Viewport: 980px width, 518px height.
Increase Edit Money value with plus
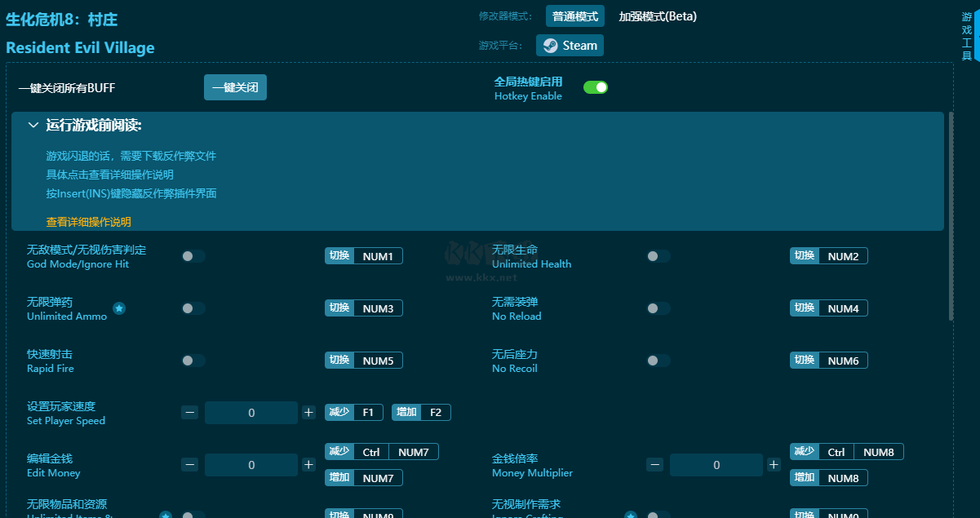308,465
